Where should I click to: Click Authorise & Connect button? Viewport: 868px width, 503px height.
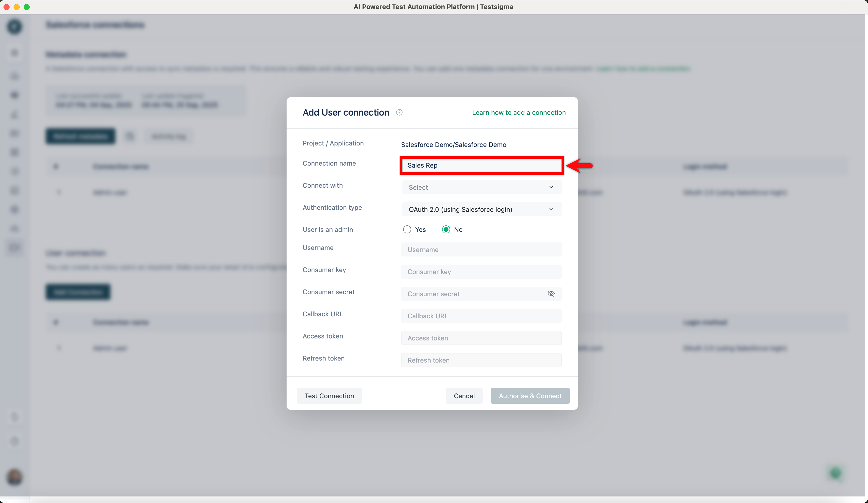point(530,396)
